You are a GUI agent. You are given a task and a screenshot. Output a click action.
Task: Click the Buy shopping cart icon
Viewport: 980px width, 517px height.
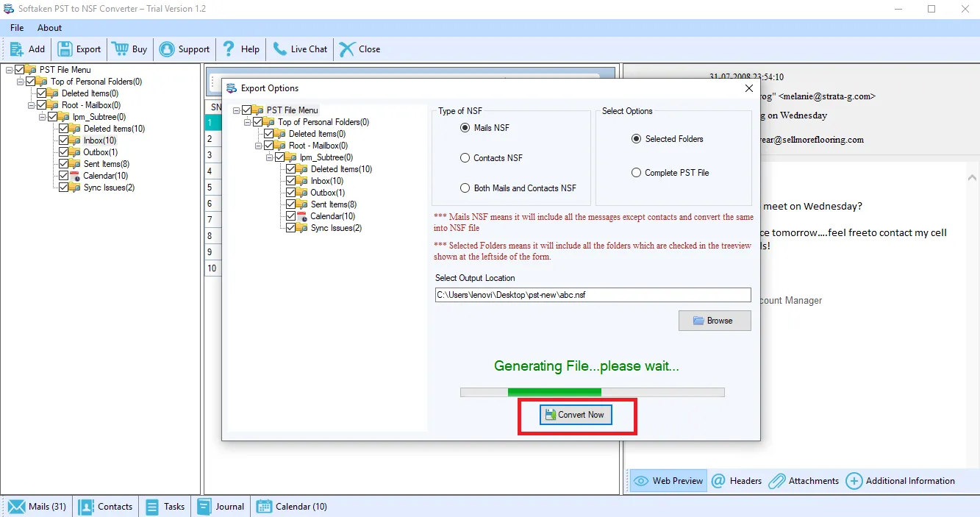click(x=120, y=49)
